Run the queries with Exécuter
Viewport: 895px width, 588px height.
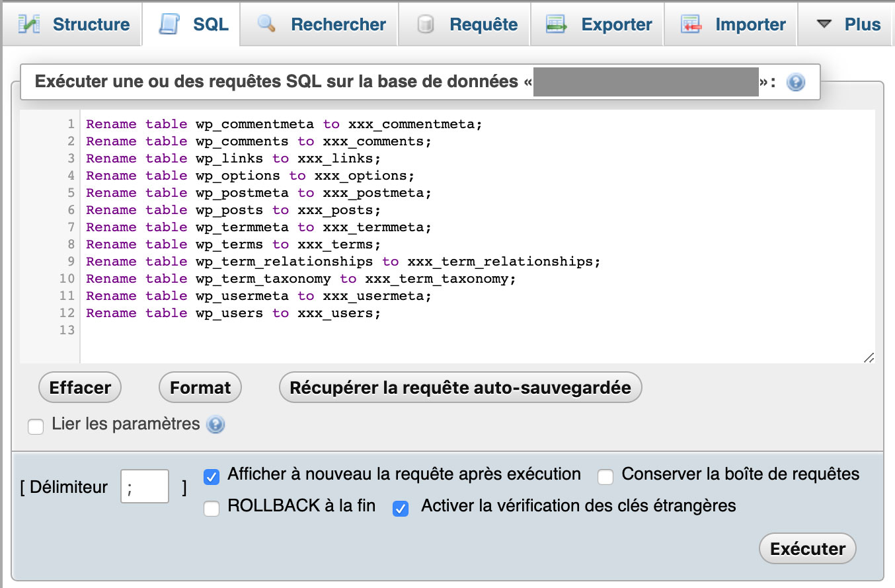click(x=808, y=548)
